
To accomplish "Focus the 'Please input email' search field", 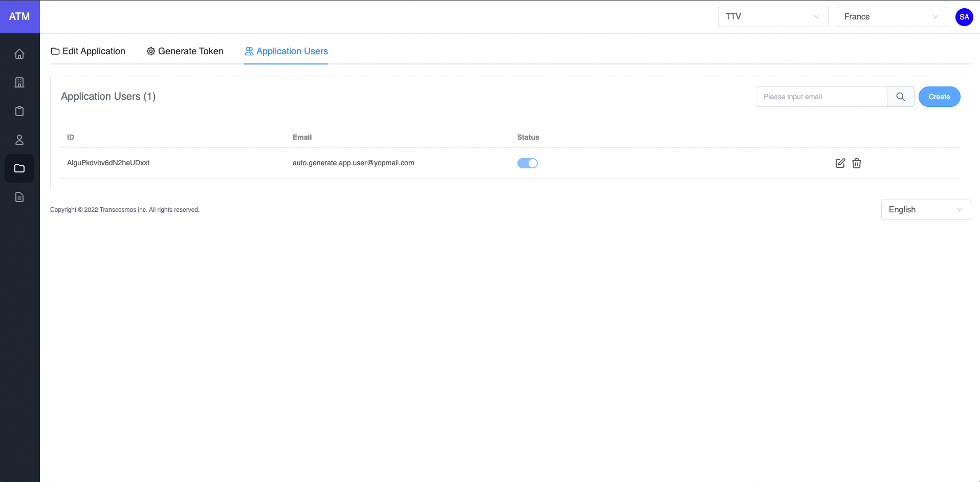I will [x=821, y=97].
